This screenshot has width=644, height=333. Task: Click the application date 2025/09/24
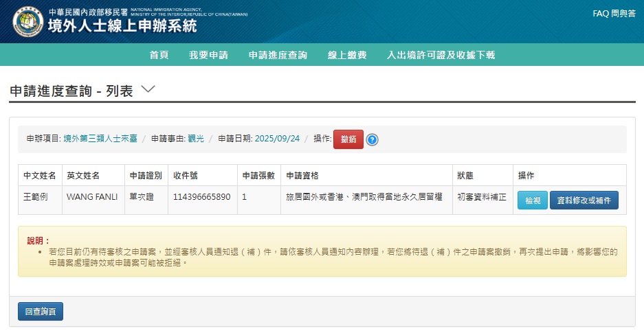[x=277, y=139]
